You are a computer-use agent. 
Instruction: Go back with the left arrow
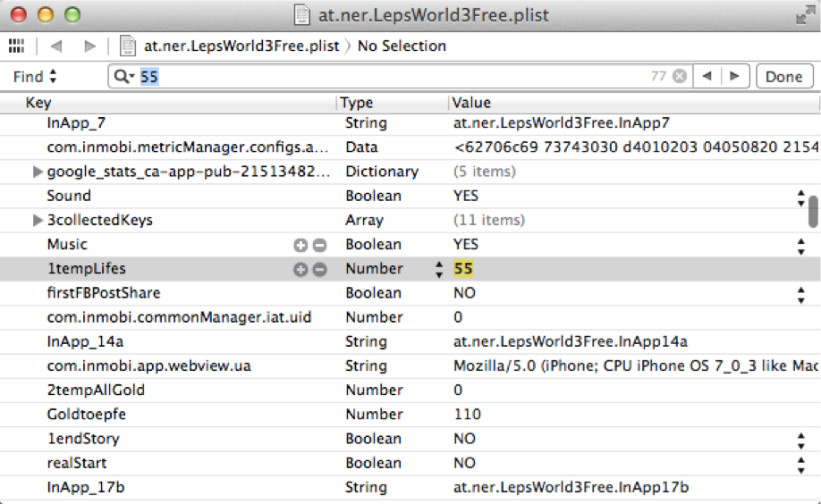coord(56,46)
